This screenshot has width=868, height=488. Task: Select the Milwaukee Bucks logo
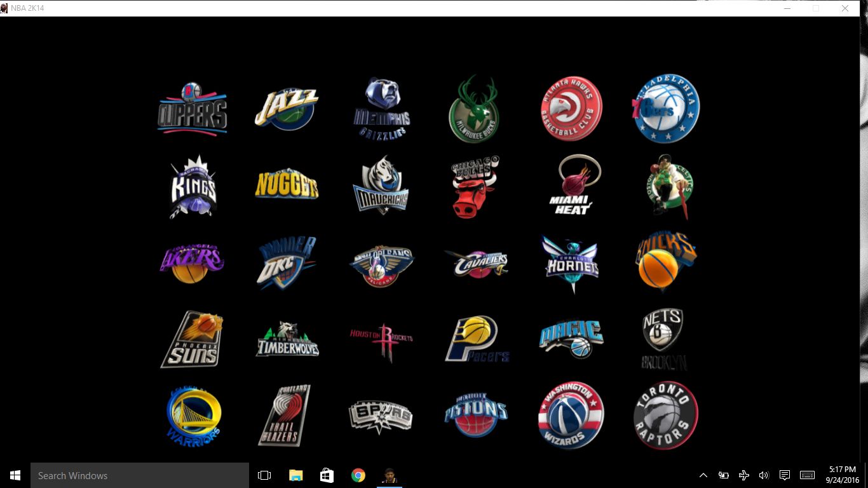[x=473, y=110]
